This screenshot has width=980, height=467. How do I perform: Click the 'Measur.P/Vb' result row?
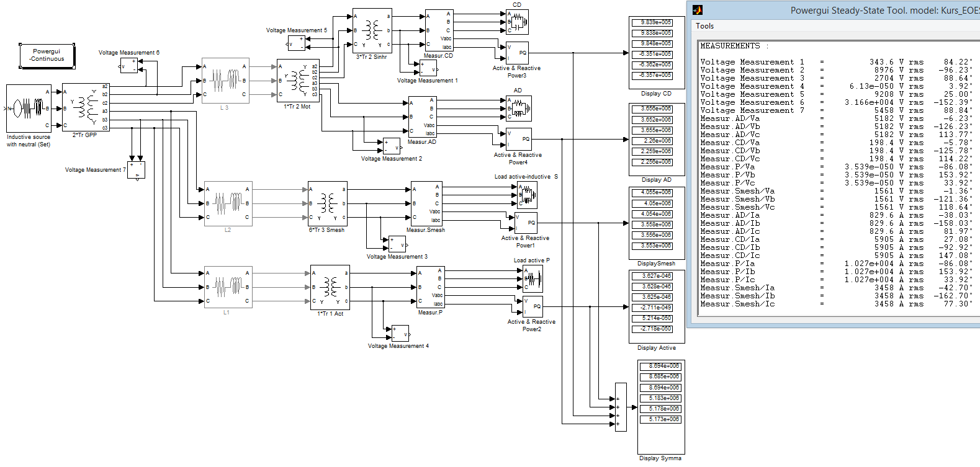pos(836,175)
